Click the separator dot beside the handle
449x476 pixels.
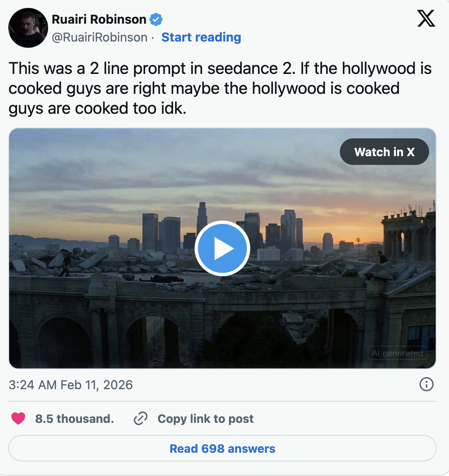tap(152, 37)
